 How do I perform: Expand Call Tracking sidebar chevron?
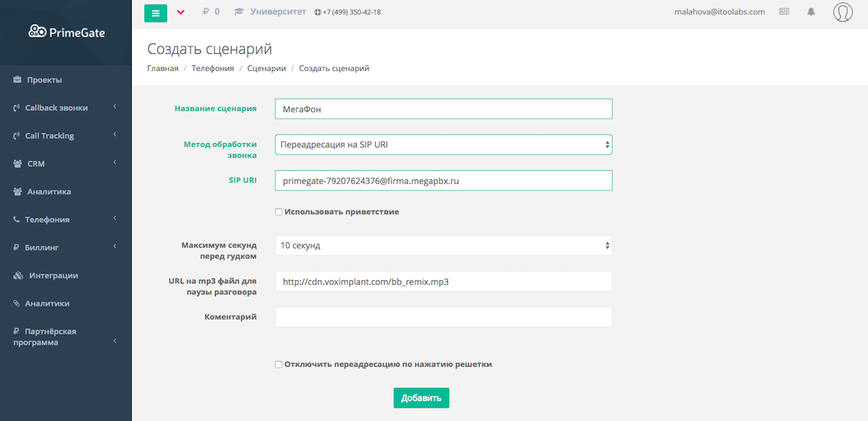[x=115, y=135]
